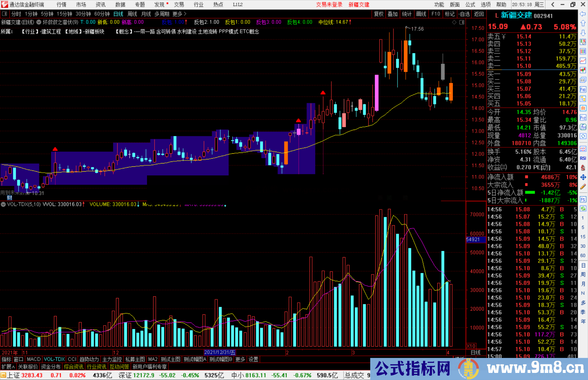Click the candlestick chart sidebar icon

pos(583,70)
